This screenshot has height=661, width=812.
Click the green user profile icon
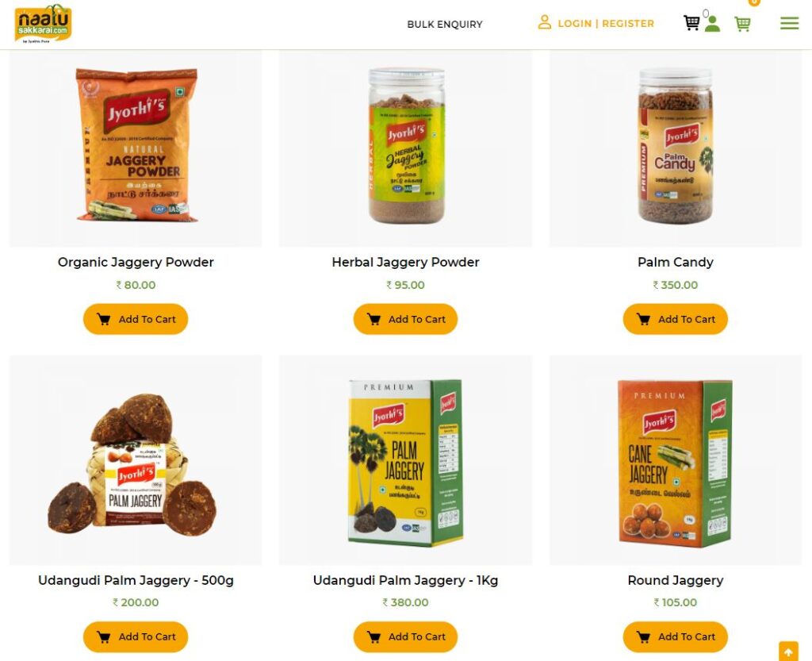[713, 24]
